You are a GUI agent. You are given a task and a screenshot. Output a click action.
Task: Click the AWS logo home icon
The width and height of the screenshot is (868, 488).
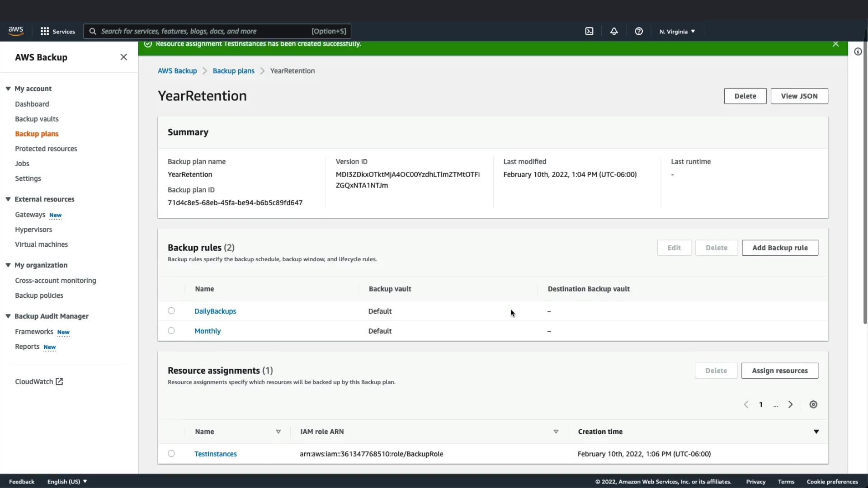click(16, 31)
